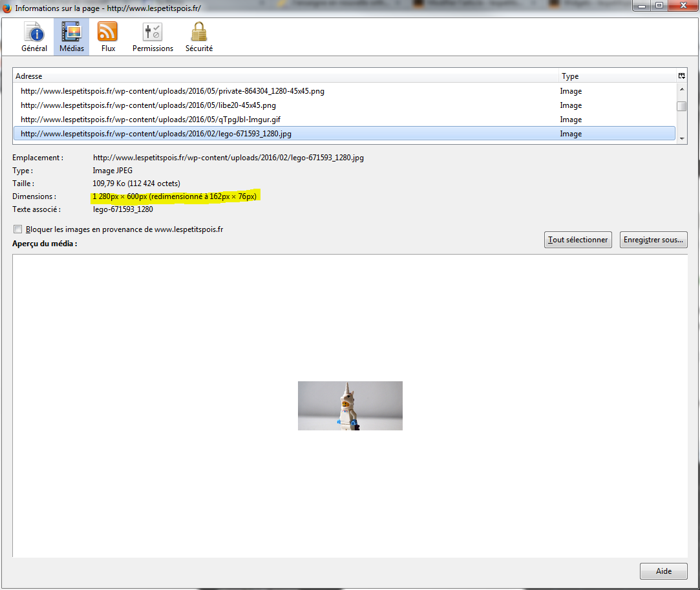The height and width of the screenshot is (590, 700).
Task: Close the page info window
Action: pyautogui.click(x=683, y=6)
